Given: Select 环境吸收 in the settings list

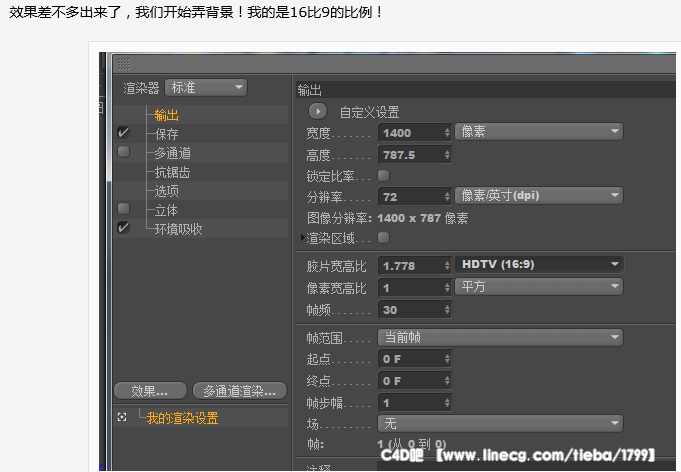Looking at the screenshot, I should [178, 229].
